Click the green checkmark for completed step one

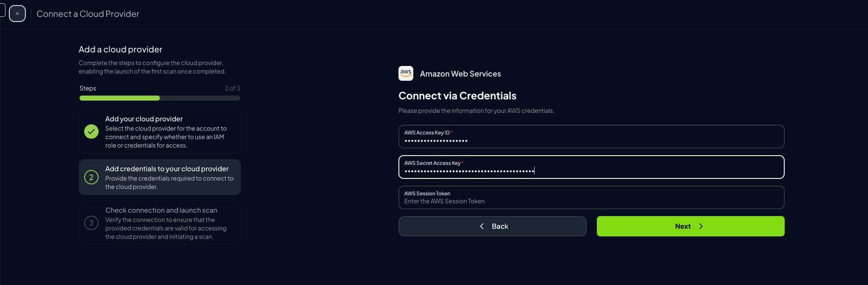(91, 132)
